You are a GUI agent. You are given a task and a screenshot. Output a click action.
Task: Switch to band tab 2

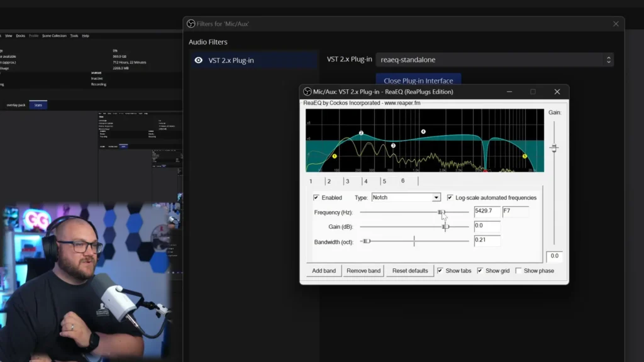pyautogui.click(x=329, y=181)
